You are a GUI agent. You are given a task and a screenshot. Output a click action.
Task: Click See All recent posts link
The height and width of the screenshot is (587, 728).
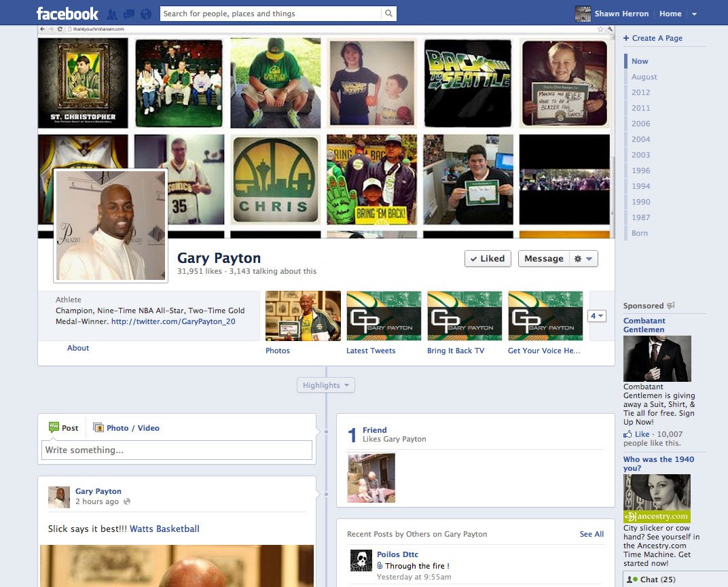coord(591,534)
